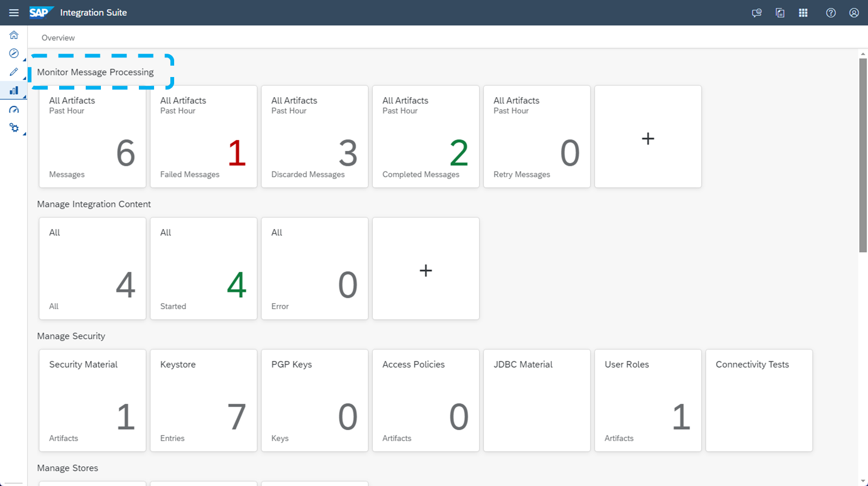Viewport: 868px width, 486px height.
Task: Open the Discarded Messages tile
Action: click(x=315, y=137)
